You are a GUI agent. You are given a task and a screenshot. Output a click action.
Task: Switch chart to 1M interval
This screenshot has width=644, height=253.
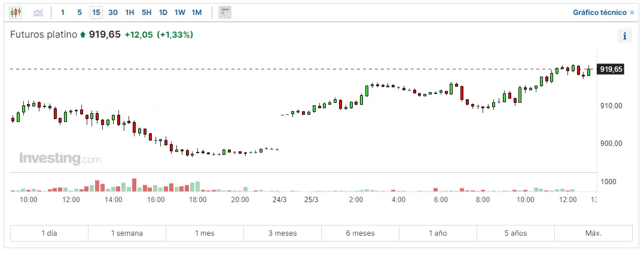[197, 12]
